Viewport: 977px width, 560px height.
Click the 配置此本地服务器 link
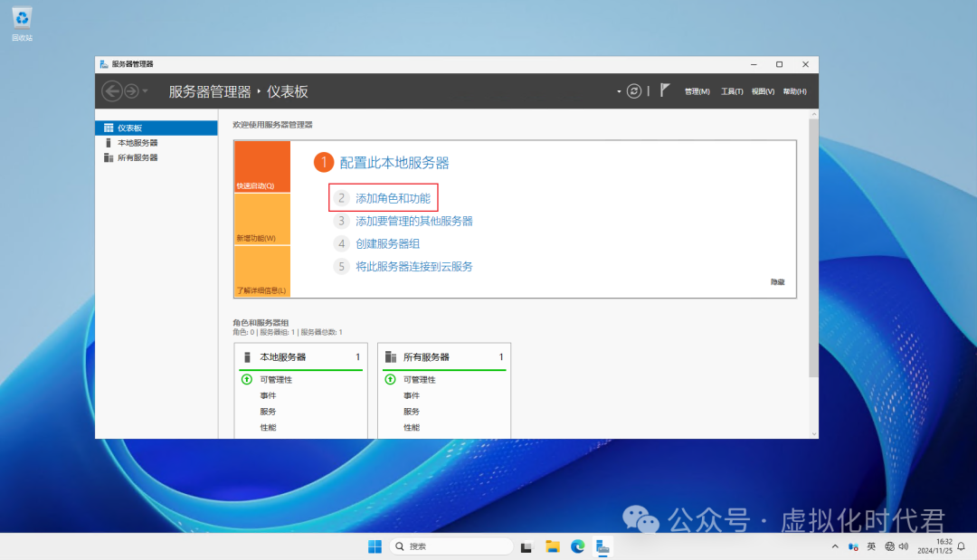tap(394, 163)
